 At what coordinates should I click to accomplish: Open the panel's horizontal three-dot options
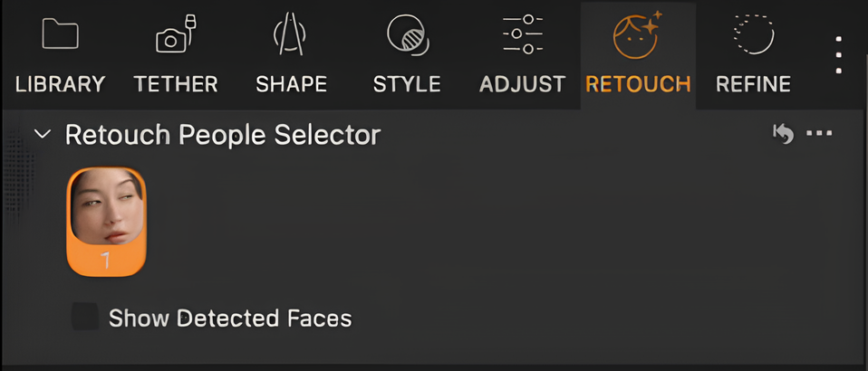[x=820, y=133]
